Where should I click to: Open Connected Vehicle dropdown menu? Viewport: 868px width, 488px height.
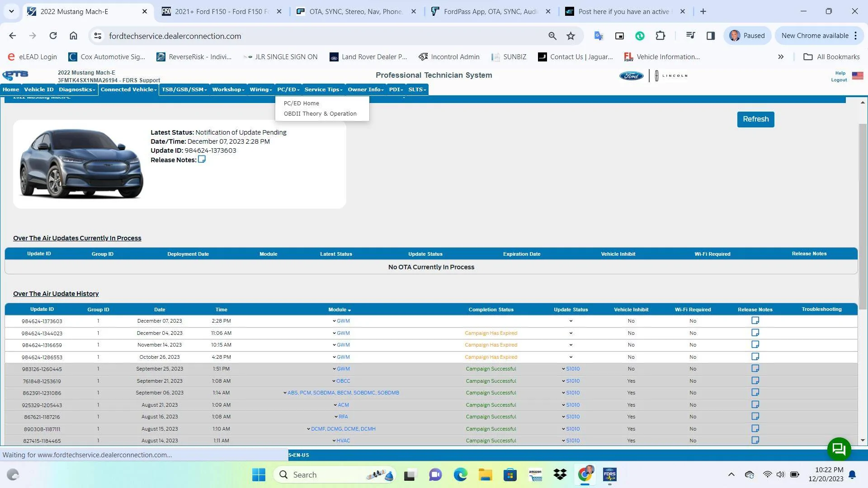coord(128,89)
